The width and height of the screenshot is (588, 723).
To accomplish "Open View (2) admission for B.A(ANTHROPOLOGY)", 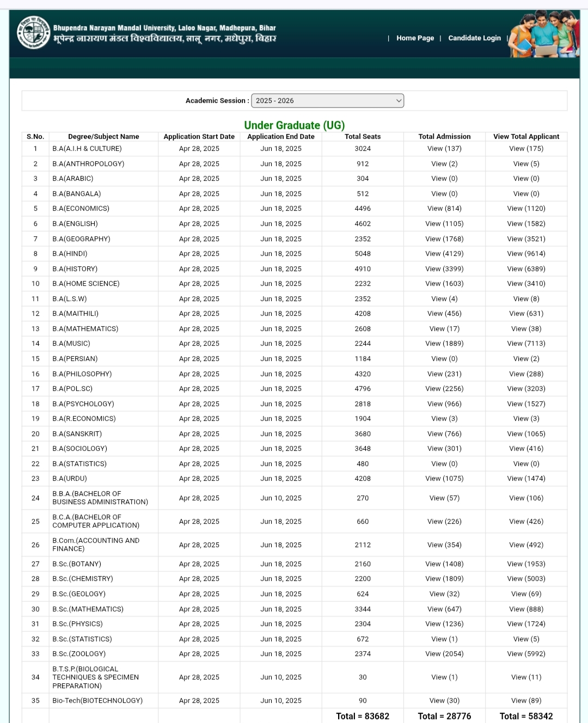I will pos(444,164).
